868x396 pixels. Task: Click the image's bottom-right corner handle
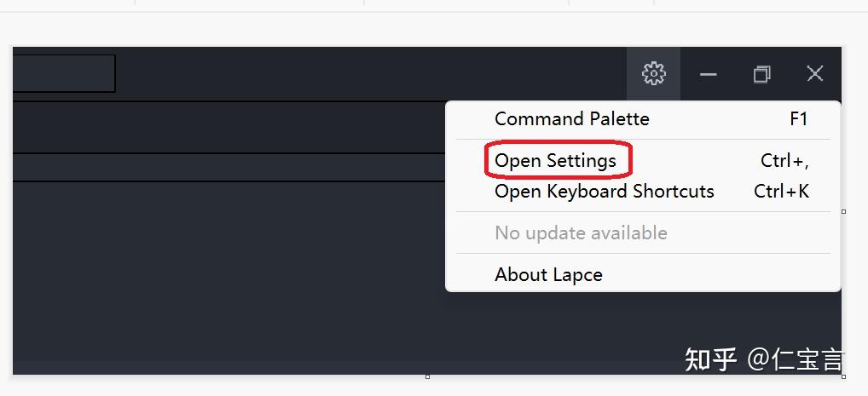844,376
